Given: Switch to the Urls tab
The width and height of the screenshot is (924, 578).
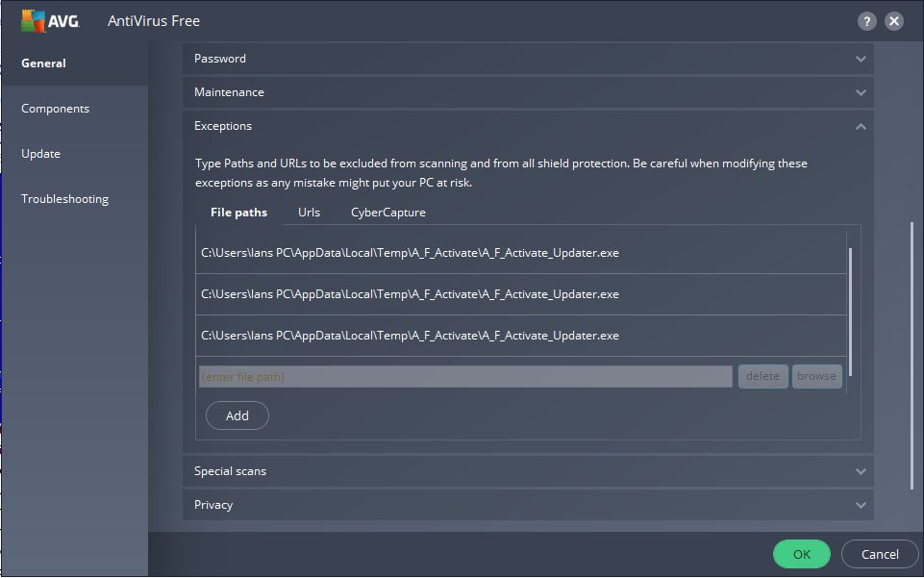Looking at the screenshot, I should coord(309,213).
